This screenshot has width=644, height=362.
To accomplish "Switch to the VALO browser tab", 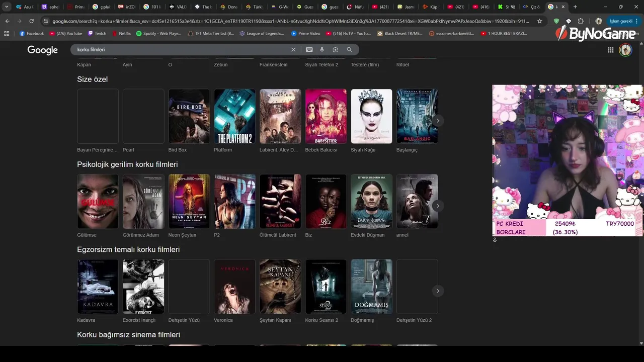I will [x=178, y=7].
